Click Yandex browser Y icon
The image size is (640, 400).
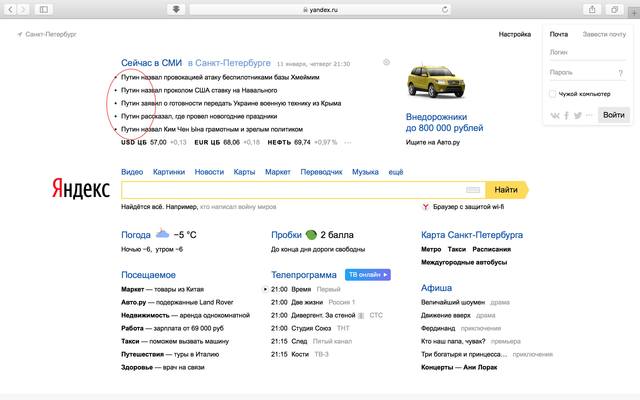pos(425,207)
